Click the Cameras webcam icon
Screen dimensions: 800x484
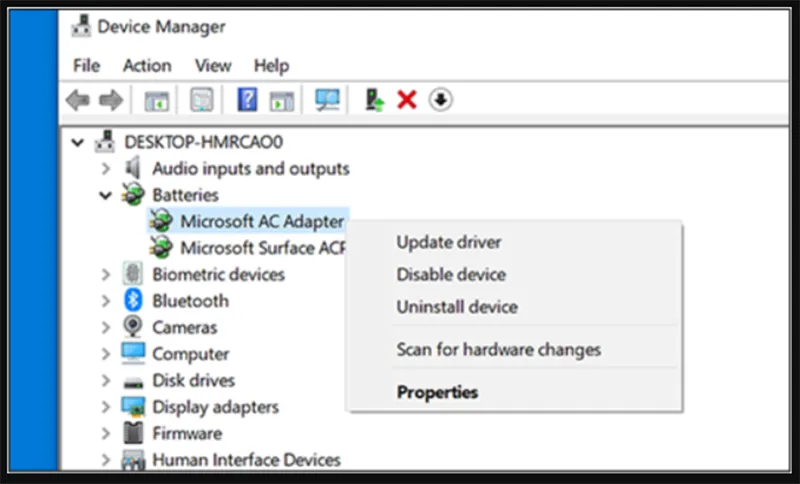[x=133, y=326]
